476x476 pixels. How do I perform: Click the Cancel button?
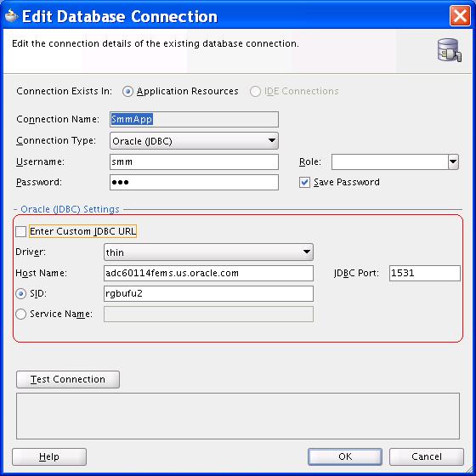click(x=427, y=456)
